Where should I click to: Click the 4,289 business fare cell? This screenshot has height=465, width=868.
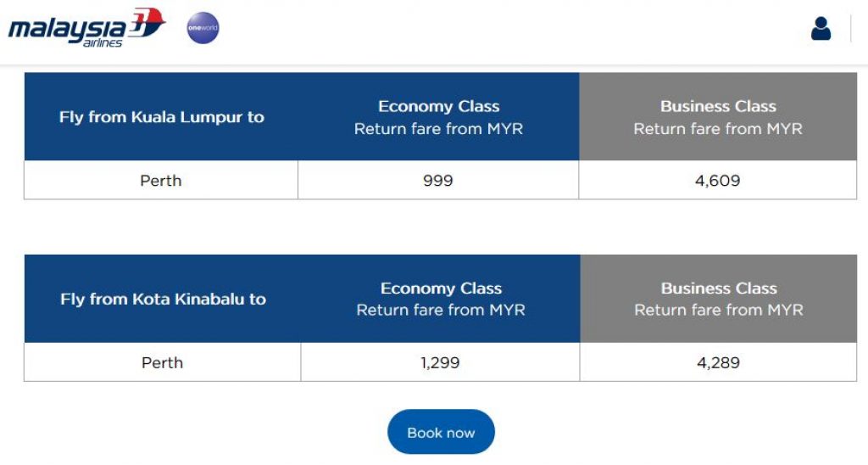(x=718, y=362)
